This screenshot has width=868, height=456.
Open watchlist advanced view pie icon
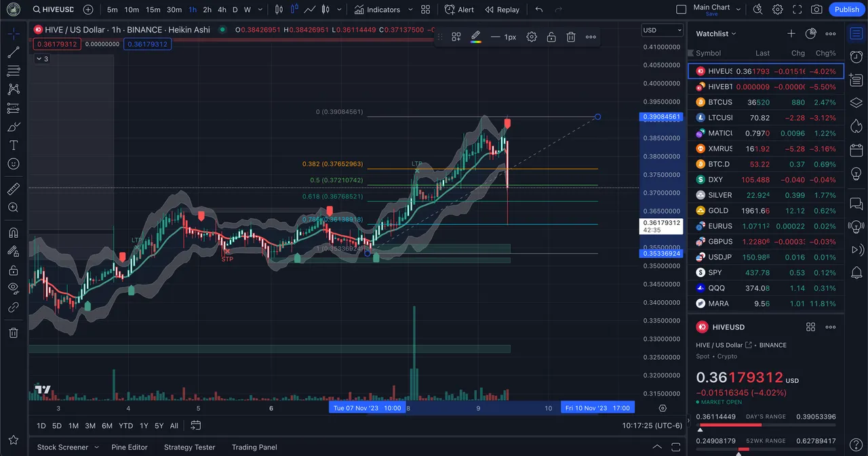[x=810, y=33]
